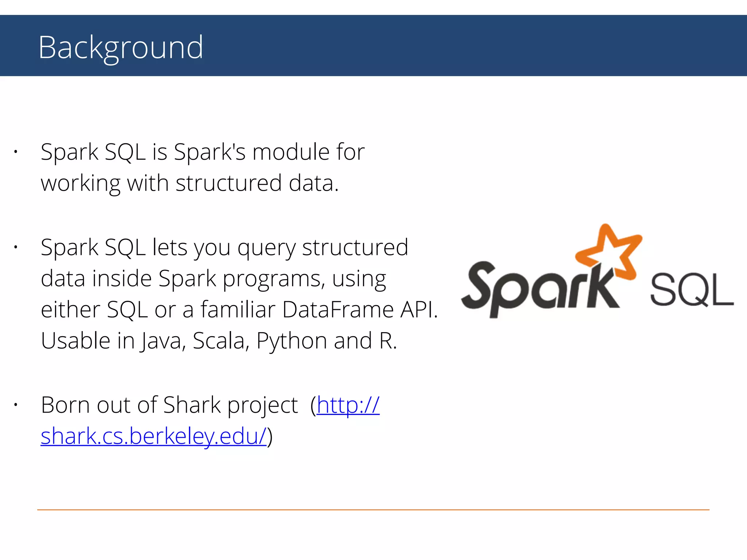Click the 'Born out of Shark project' text
Screen dimensions: 747x560
(x=169, y=405)
